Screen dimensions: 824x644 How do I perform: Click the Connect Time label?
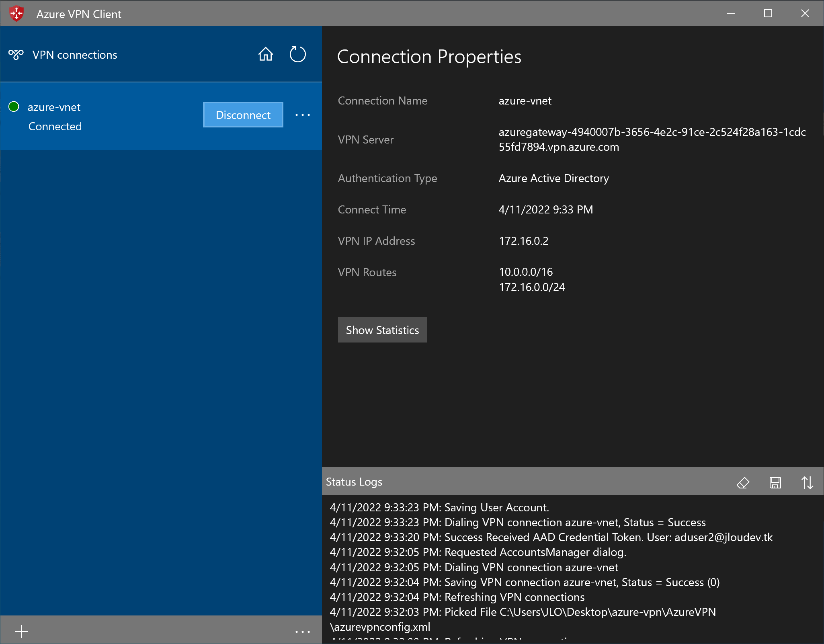point(372,209)
